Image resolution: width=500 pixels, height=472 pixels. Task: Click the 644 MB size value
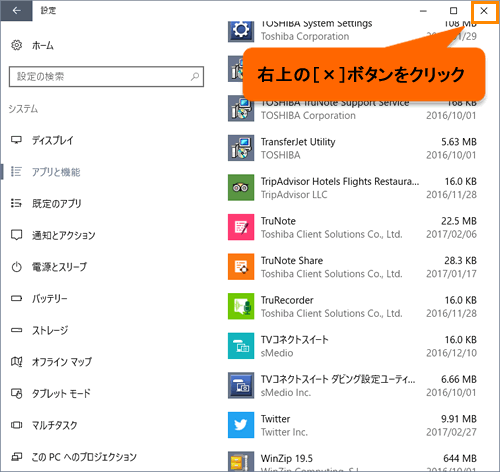click(460, 459)
